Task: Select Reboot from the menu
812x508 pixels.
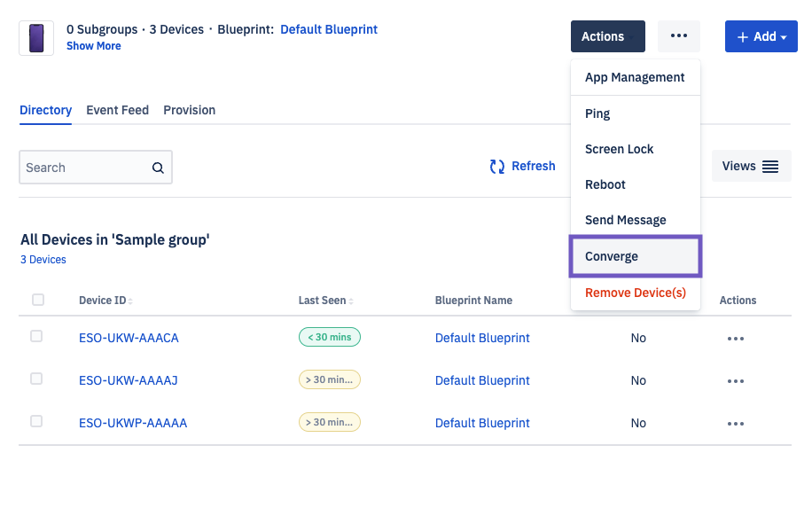Action: (x=636, y=185)
